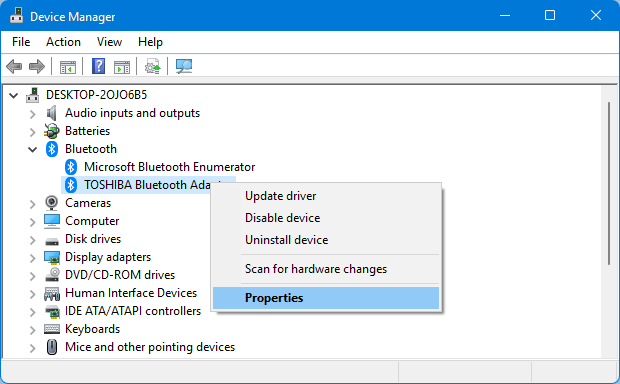The image size is (620, 384).
Task: Open Properties from the context menu
Action: point(326,298)
